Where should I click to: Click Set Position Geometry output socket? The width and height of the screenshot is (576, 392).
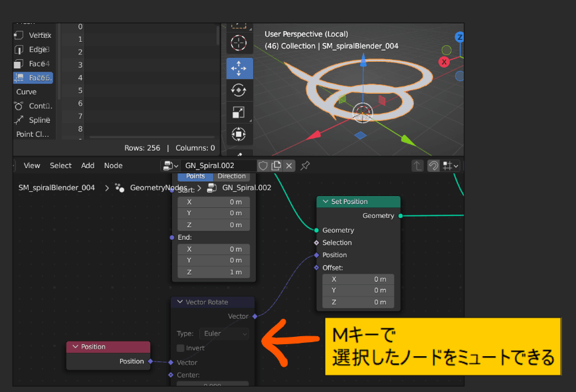(401, 216)
